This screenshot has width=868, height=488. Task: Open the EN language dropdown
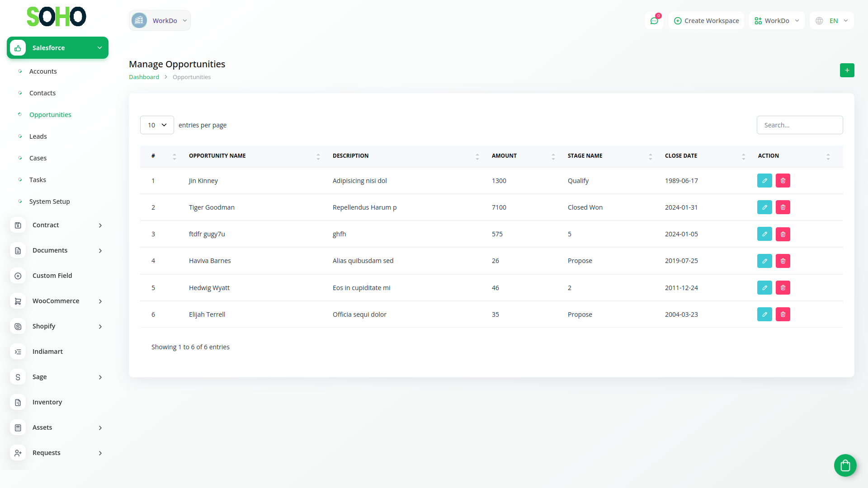point(832,21)
